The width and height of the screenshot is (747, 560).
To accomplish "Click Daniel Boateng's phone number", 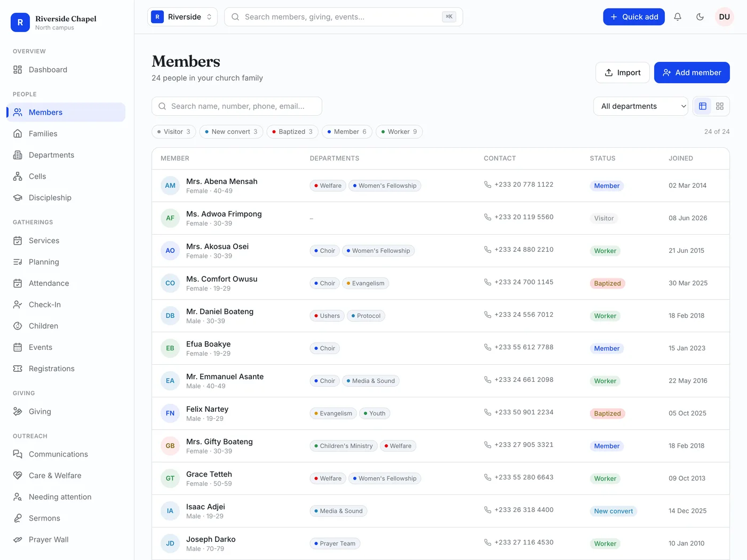I will [x=523, y=315].
